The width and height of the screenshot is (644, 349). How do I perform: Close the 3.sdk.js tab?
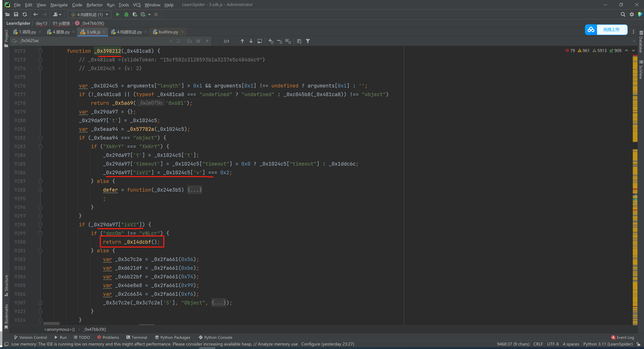[104, 32]
